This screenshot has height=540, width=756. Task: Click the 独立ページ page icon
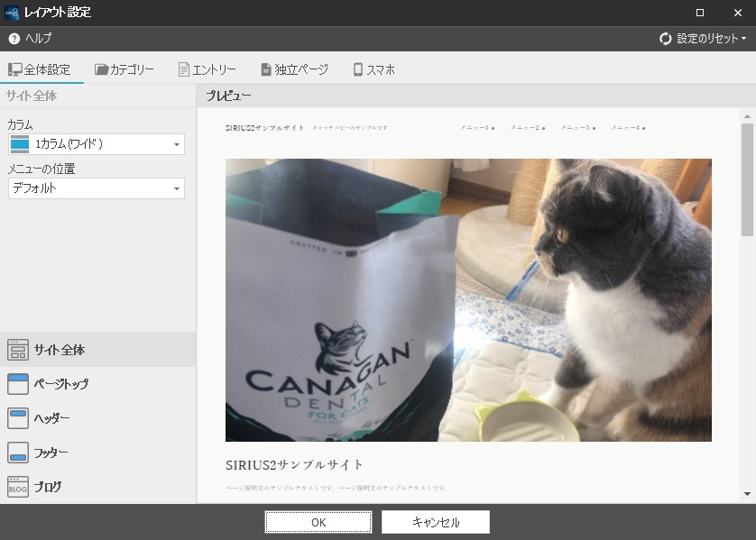[266, 69]
